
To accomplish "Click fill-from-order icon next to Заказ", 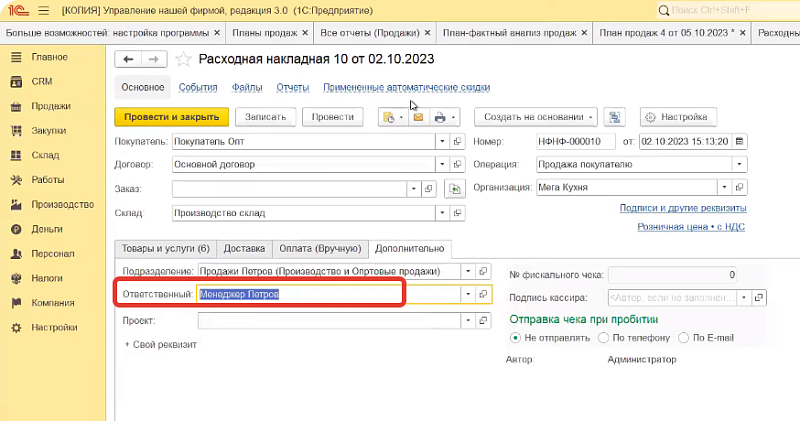I will [455, 189].
